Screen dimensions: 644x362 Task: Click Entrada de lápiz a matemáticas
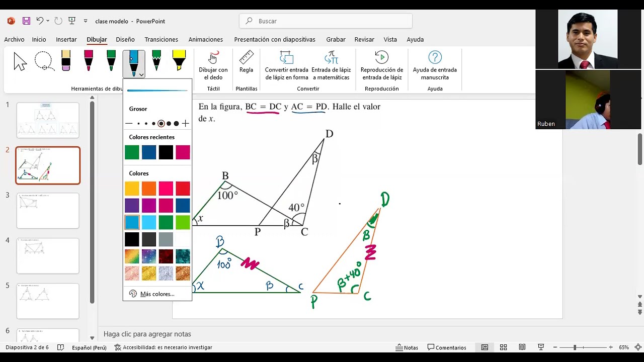click(331, 65)
